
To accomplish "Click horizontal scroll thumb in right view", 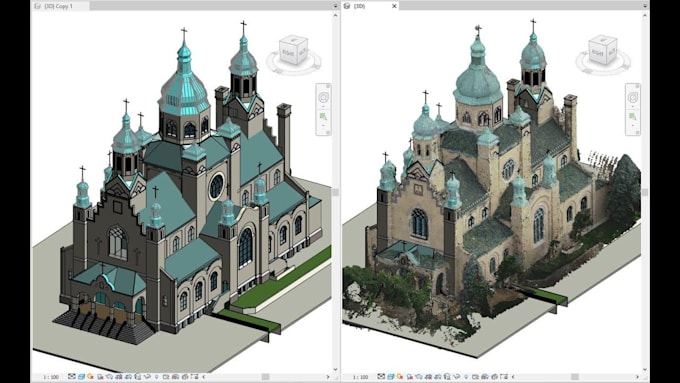I will 575,377.
